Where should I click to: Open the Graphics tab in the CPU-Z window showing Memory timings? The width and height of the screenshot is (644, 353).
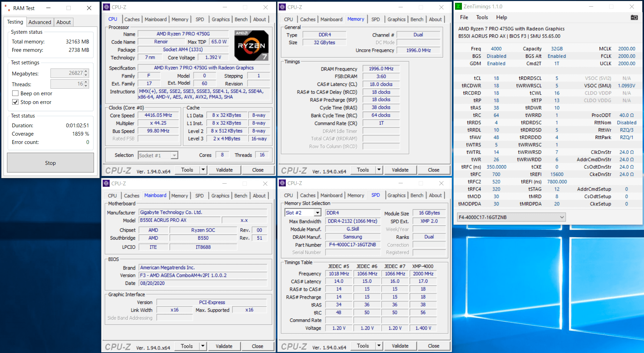pos(396,19)
